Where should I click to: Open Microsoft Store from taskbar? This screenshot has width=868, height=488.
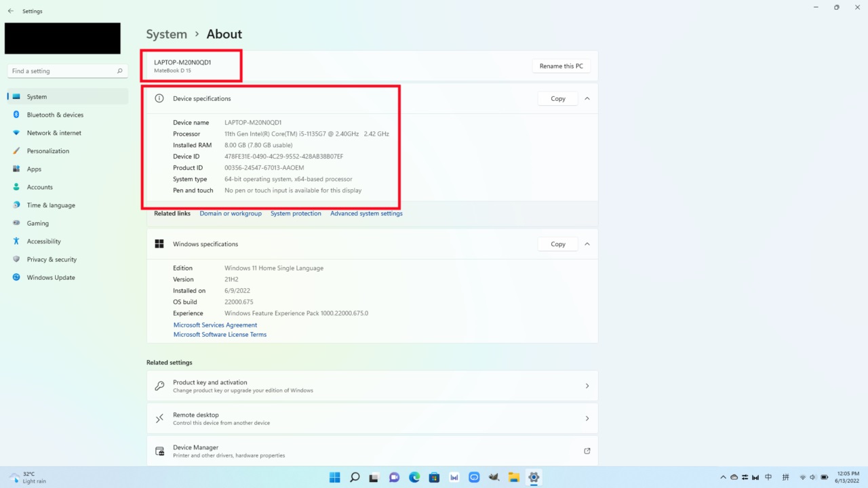[x=434, y=477]
